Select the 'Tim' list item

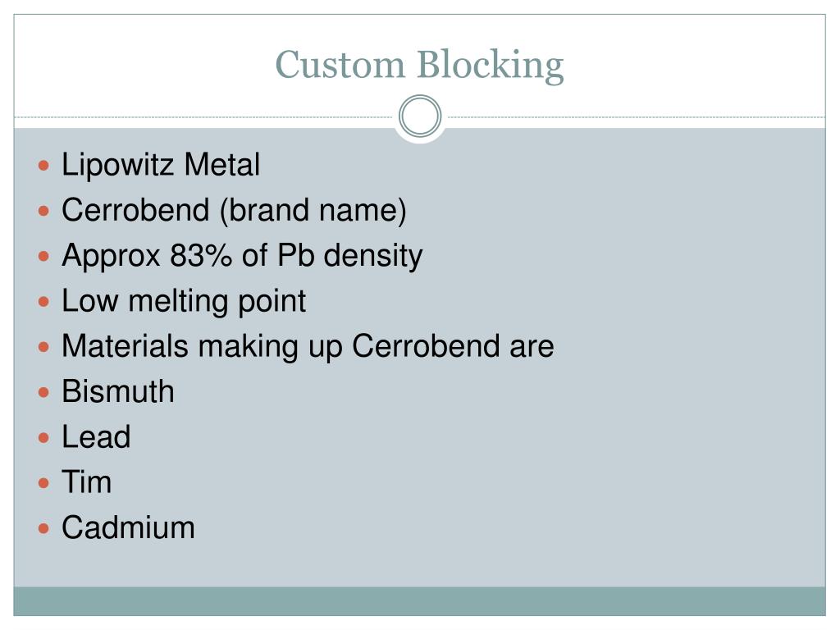(x=86, y=482)
